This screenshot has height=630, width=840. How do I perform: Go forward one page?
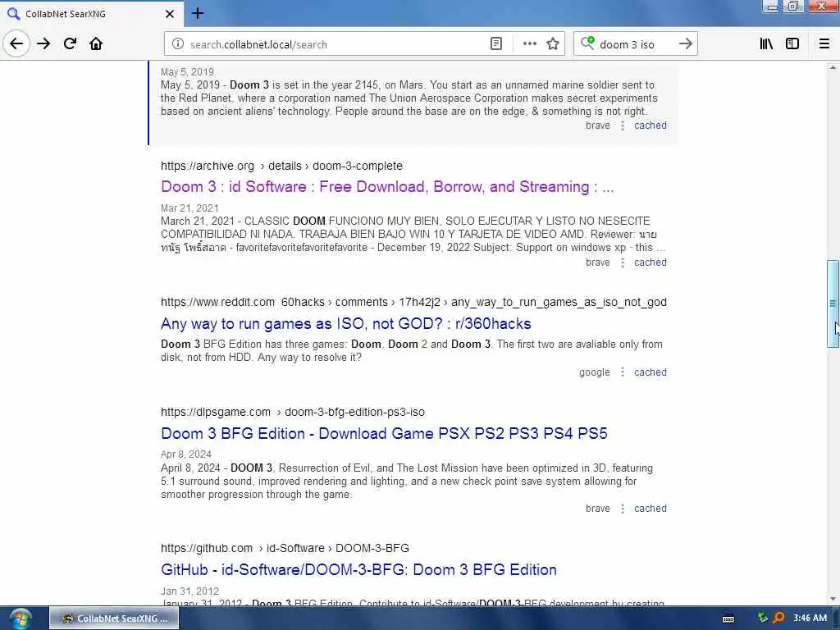point(43,44)
